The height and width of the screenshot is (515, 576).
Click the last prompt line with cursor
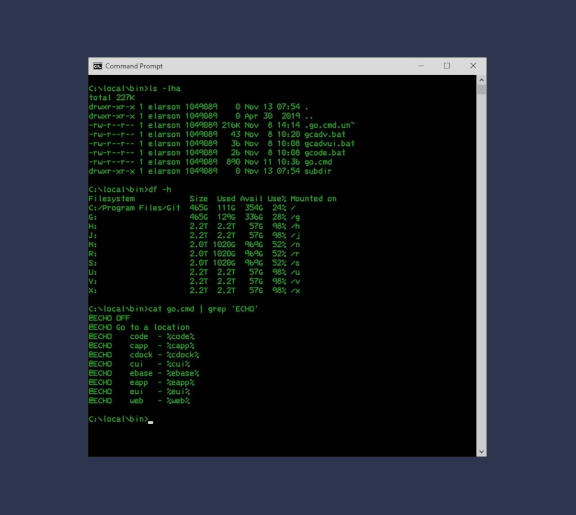pyautogui.click(x=121, y=419)
